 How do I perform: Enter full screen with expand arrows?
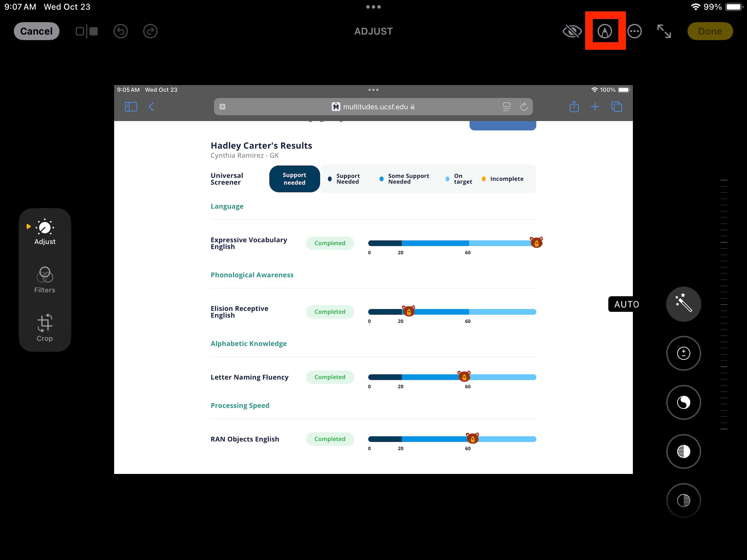coord(664,31)
